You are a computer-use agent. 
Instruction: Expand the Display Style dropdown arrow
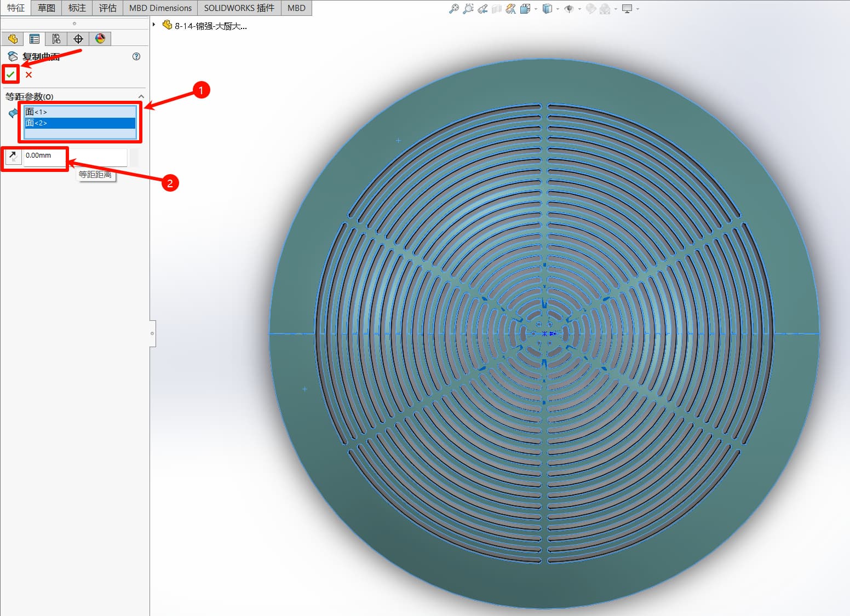coord(558,9)
